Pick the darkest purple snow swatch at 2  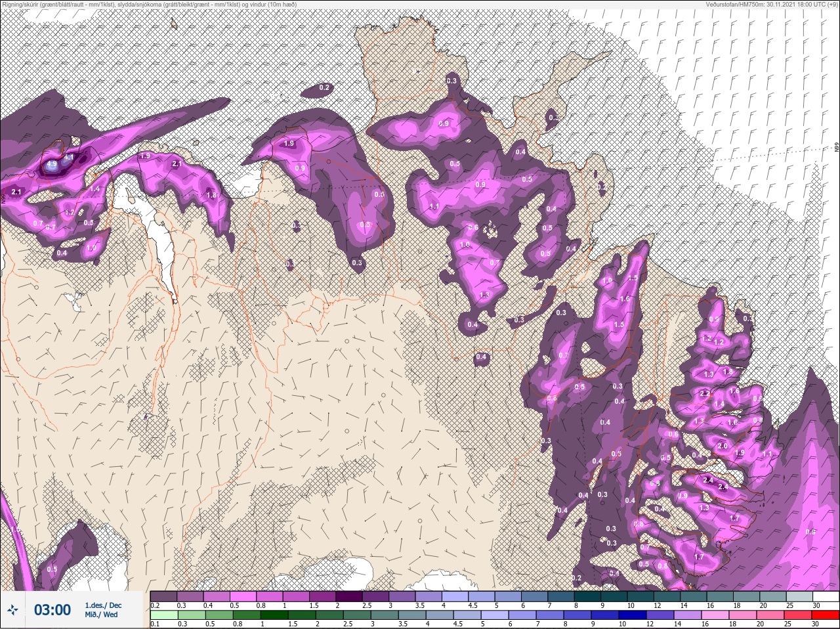coord(350,596)
